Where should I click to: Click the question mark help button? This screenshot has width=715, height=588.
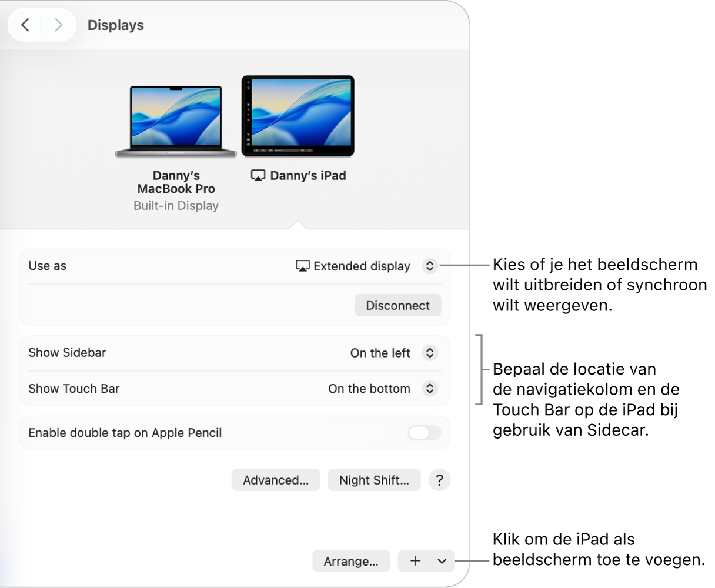440,480
